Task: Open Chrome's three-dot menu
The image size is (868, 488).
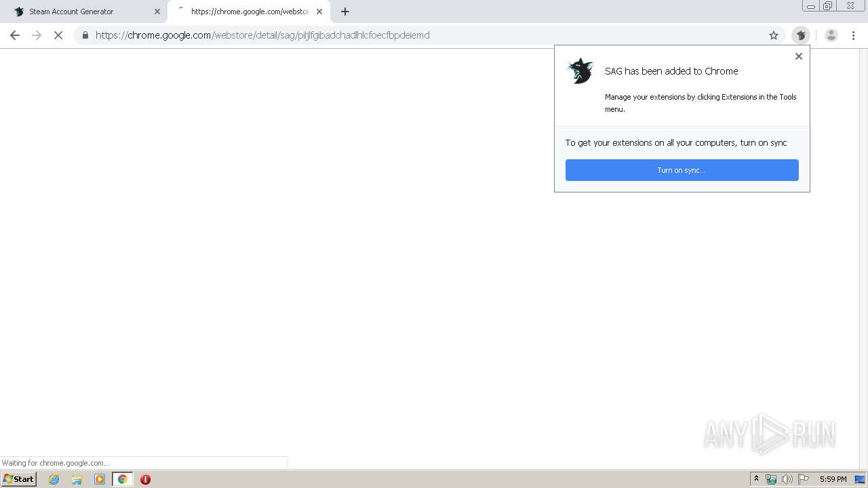Action: (853, 35)
